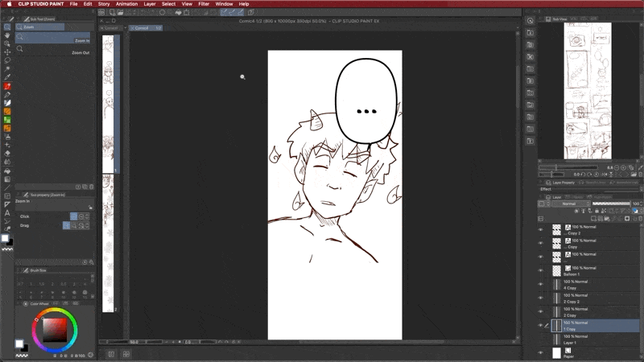
Task: Adjust the layer opacity stepper arrows
Action: coord(642,204)
